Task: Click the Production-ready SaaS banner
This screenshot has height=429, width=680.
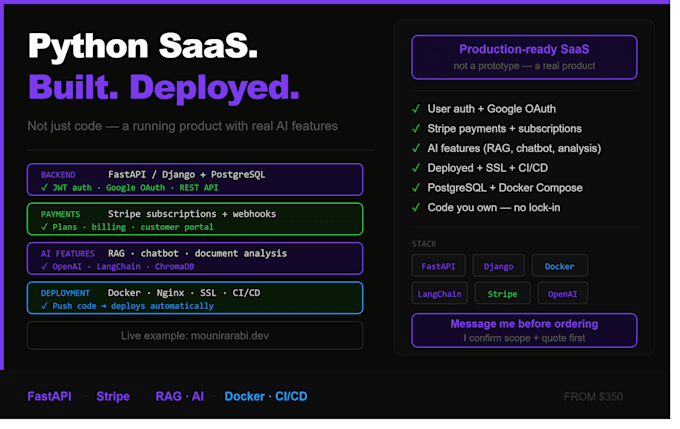Action: click(x=524, y=57)
